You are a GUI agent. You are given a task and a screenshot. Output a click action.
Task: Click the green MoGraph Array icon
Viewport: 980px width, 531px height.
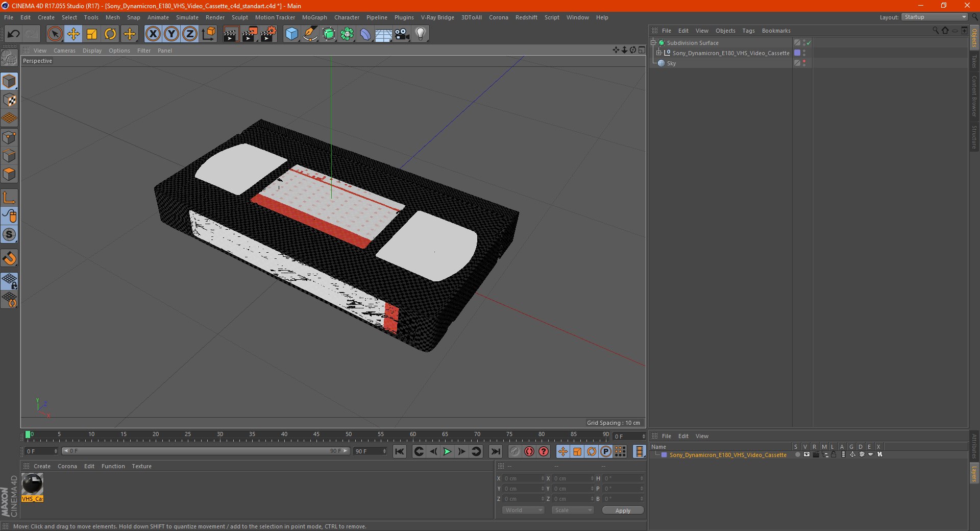(x=347, y=34)
